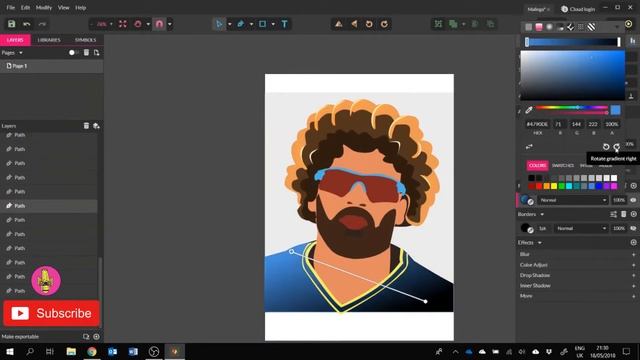
Task: Reverse the gradient direction
Action: click(529, 147)
